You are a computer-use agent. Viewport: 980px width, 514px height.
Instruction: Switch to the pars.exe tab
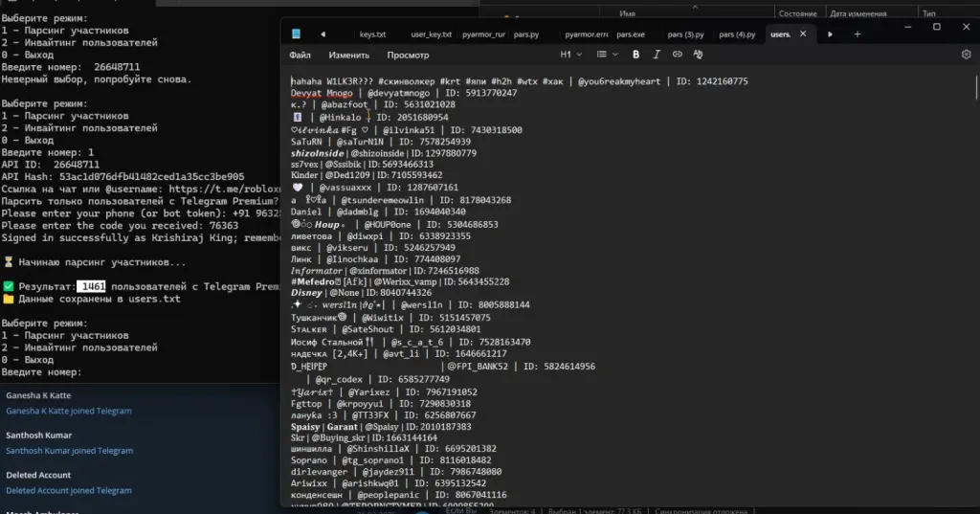point(630,34)
